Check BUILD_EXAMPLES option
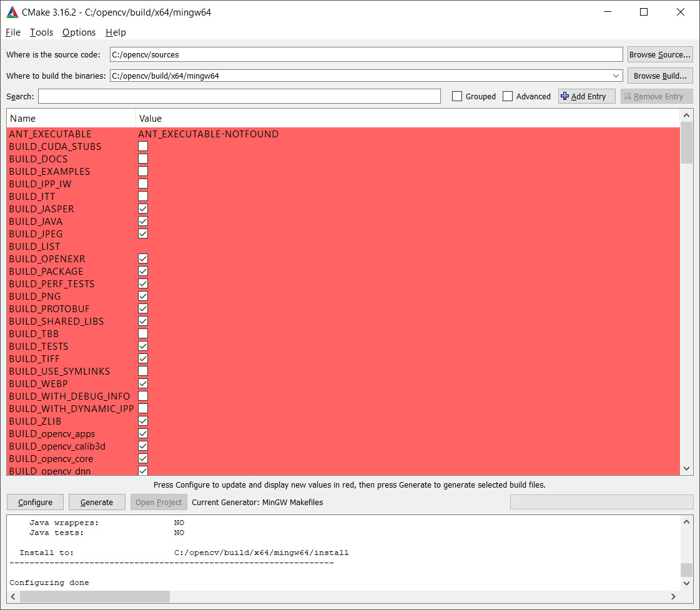The height and width of the screenshot is (610, 700). [x=143, y=171]
